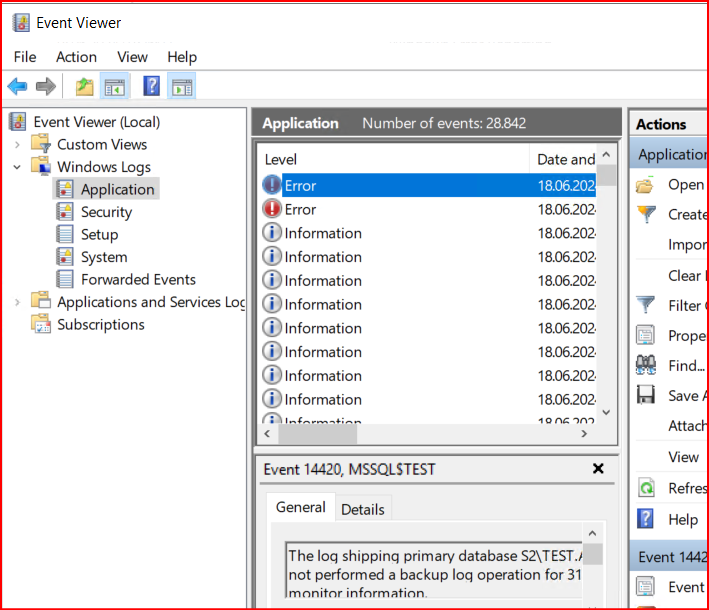The image size is (709, 610).
Task: Click the Event Viewer (Local) root icon
Action: [18, 122]
